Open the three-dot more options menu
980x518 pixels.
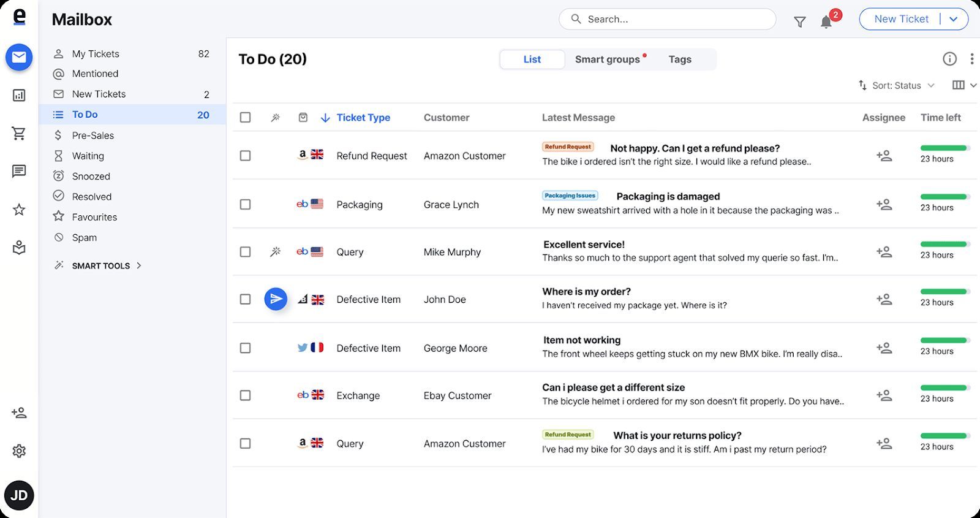[x=972, y=59]
